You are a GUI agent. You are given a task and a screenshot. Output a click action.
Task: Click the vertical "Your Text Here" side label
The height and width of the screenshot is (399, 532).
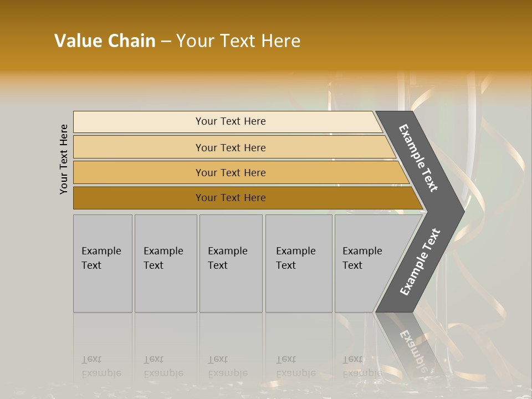(x=64, y=159)
